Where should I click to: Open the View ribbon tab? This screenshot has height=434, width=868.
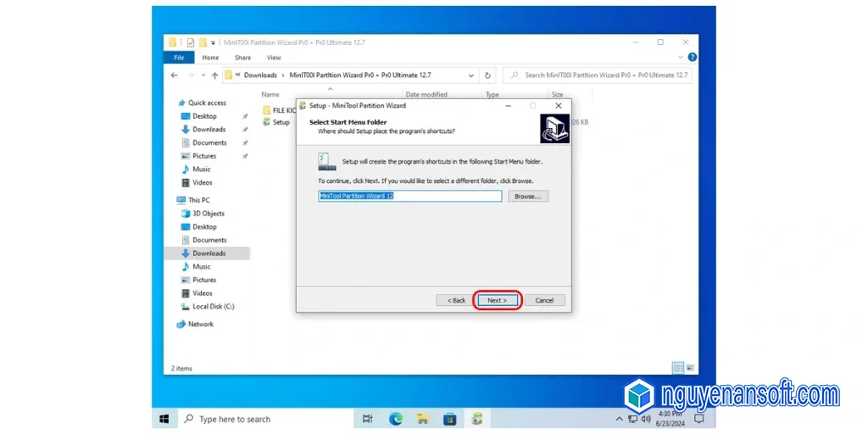tap(274, 58)
